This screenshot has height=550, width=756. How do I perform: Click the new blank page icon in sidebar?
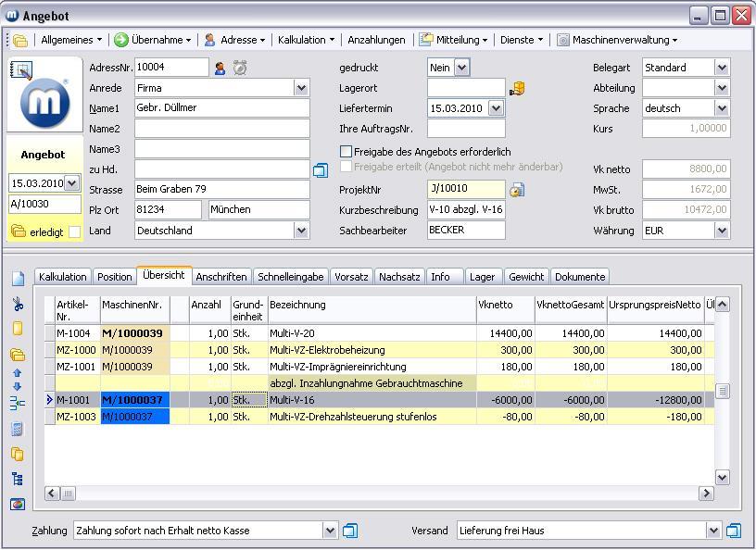18,278
